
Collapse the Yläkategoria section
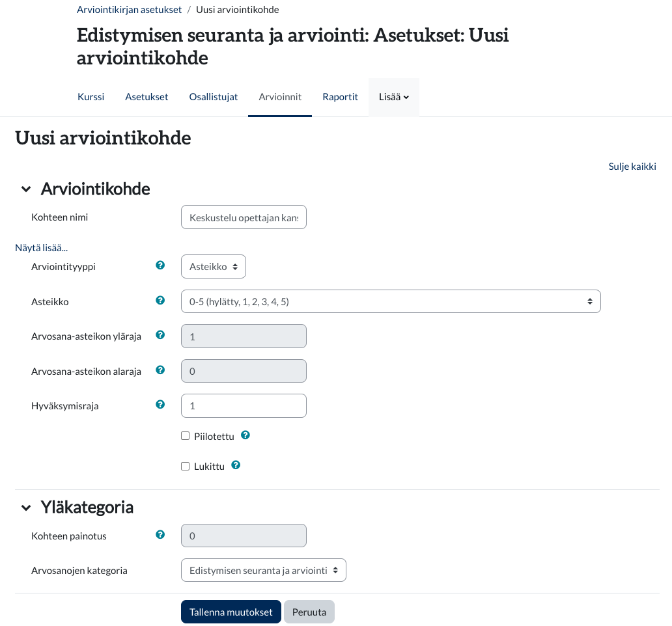coord(26,508)
